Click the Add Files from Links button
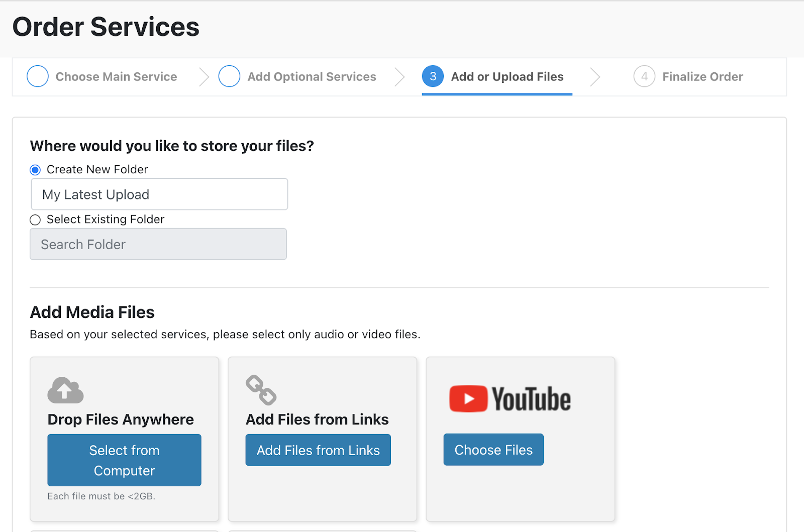 point(318,450)
